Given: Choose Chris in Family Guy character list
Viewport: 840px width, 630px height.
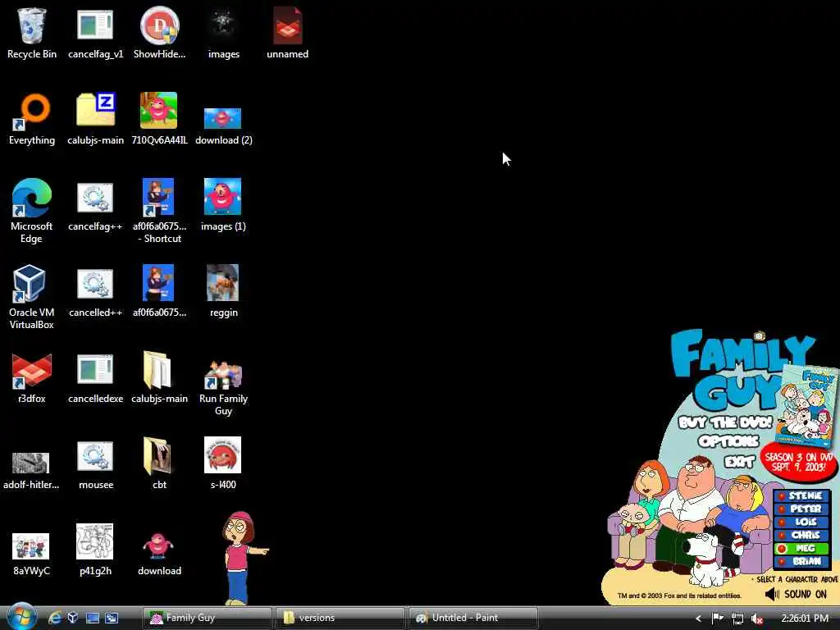Looking at the screenshot, I should (x=801, y=535).
